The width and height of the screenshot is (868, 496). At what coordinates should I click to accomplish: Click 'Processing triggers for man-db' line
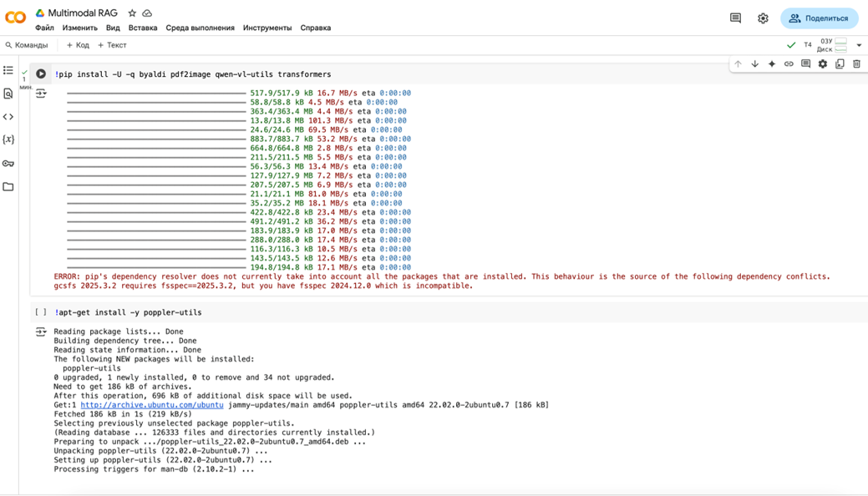pos(154,469)
